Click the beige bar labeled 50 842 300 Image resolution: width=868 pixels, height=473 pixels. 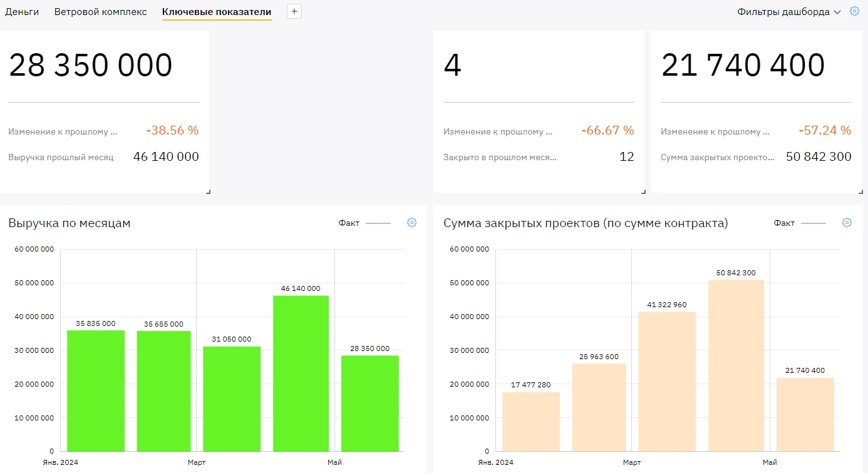pyautogui.click(x=736, y=365)
